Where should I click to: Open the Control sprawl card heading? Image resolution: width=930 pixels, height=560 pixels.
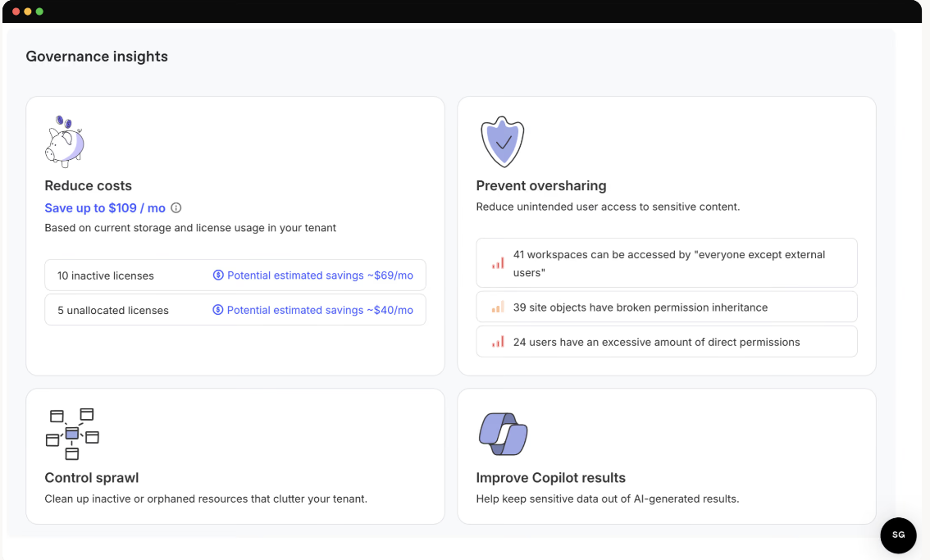coord(91,477)
